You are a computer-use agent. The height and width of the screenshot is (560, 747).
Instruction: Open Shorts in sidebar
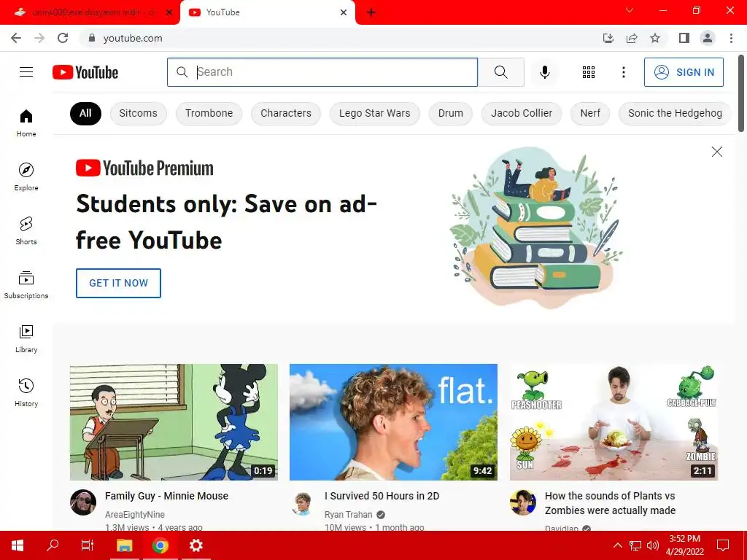[26, 230]
